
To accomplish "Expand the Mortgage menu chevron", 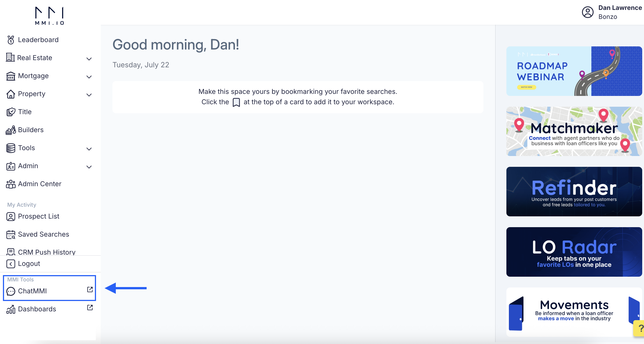I will [89, 77].
